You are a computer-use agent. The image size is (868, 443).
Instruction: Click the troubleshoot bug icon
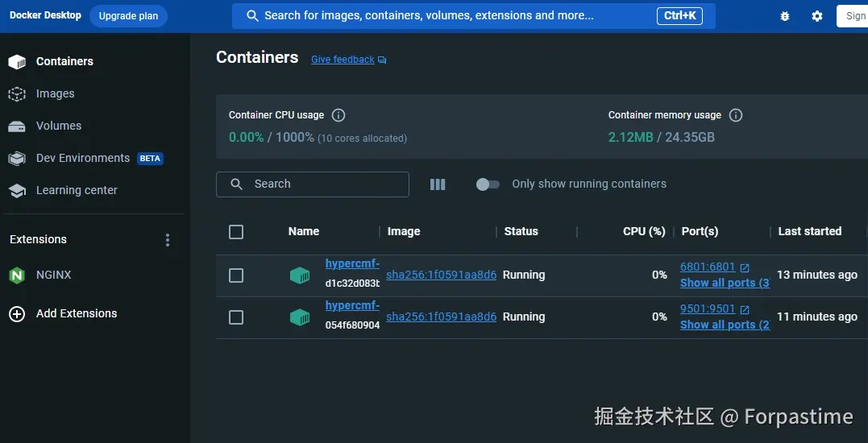(784, 16)
